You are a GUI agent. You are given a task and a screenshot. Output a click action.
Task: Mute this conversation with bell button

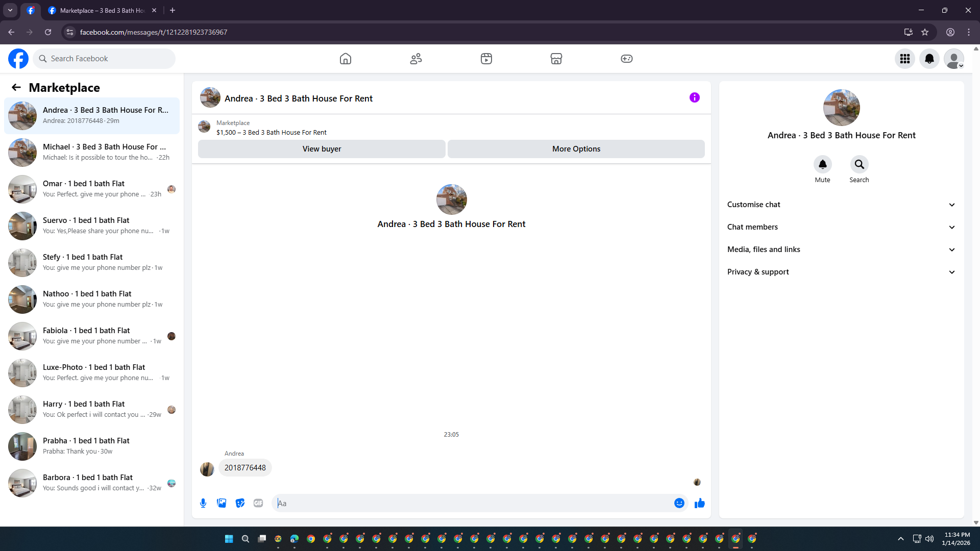[x=822, y=164]
